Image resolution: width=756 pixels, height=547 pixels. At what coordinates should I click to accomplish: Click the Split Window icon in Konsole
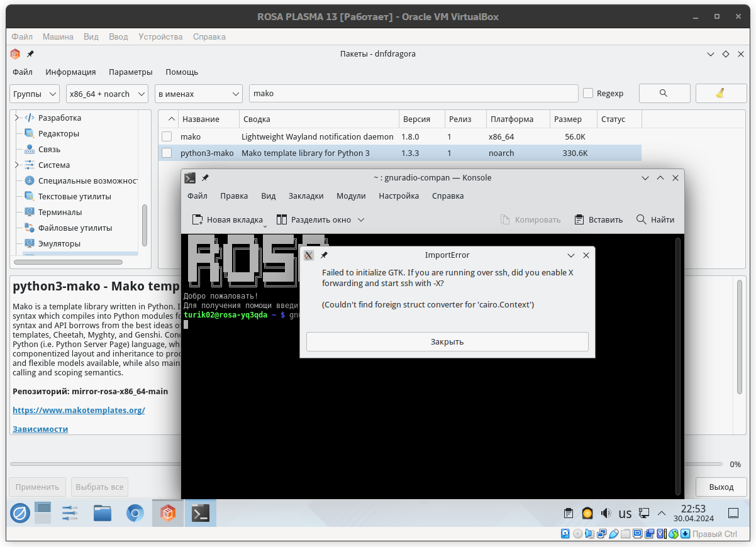click(x=281, y=219)
